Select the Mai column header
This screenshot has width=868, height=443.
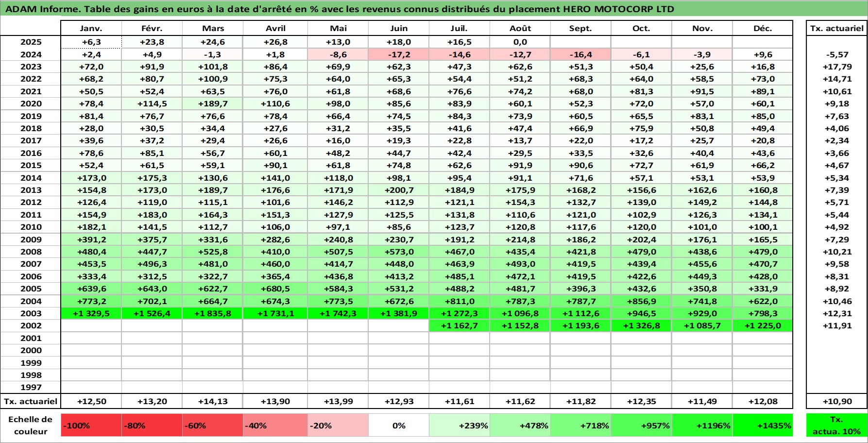click(x=338, y=28)
